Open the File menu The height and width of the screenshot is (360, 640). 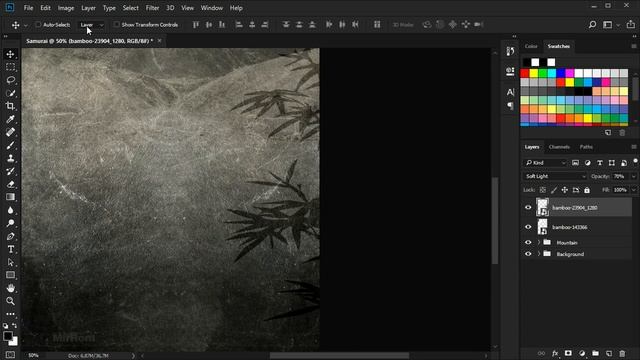[28, 8]
